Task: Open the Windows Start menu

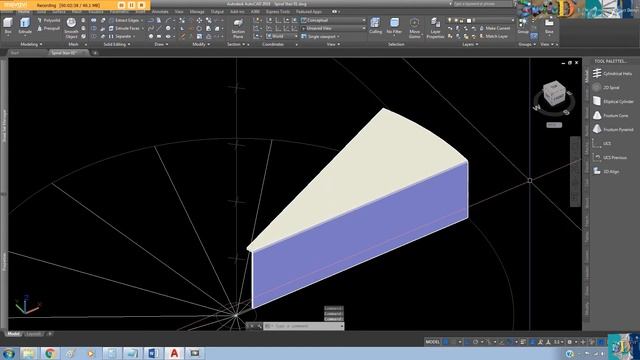Action: pos(8,353)
